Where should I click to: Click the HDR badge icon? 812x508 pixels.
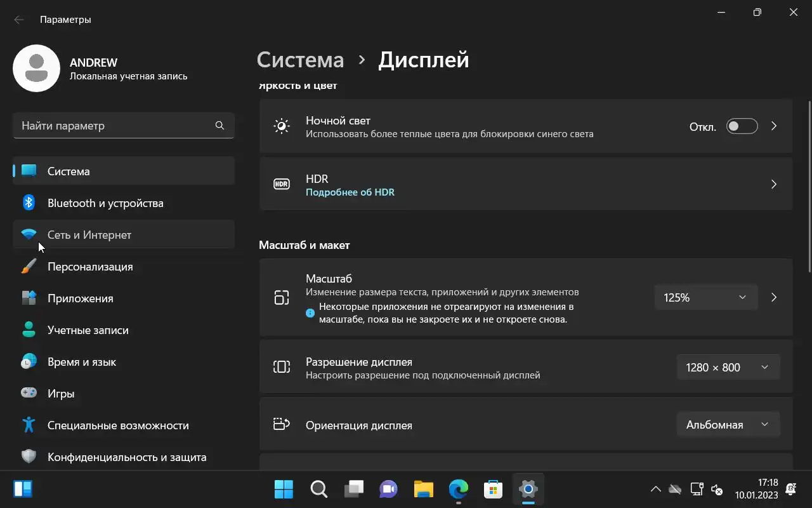[x=282, y=184]
